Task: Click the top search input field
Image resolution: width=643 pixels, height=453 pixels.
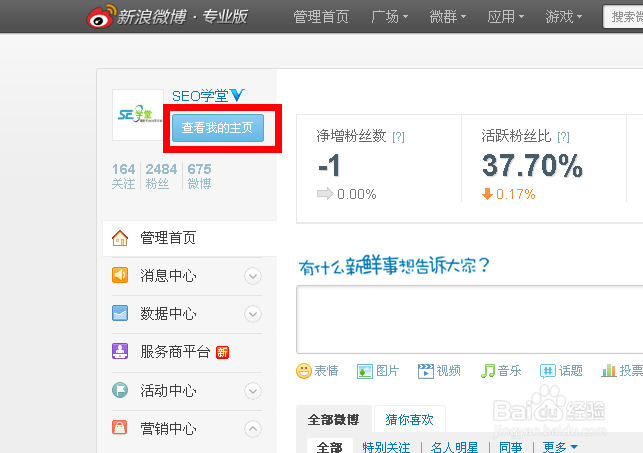Action: tap(623, 17)
